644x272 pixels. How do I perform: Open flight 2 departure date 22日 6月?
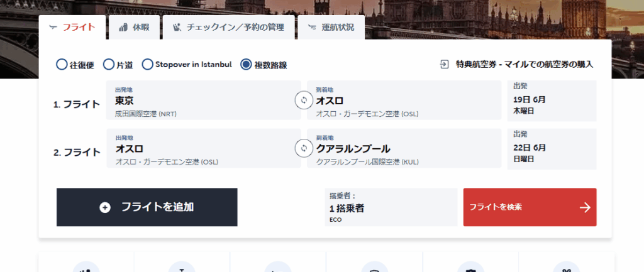(552, 149)
